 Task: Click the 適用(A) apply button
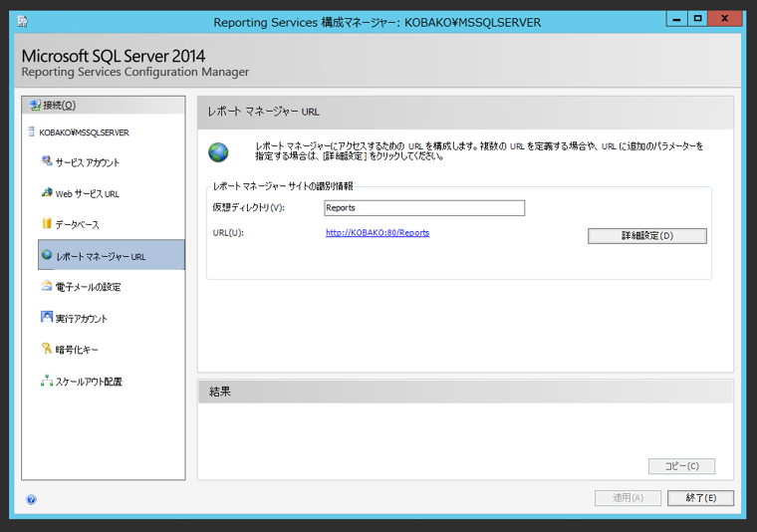click(x=628, y=498)
